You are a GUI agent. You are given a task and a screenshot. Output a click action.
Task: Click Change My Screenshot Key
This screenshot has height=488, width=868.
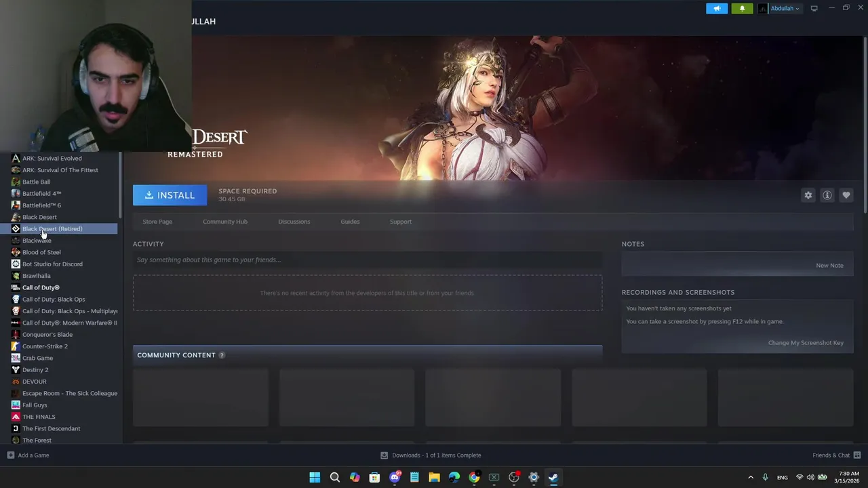pyautogui.click(x=806, y=342)
